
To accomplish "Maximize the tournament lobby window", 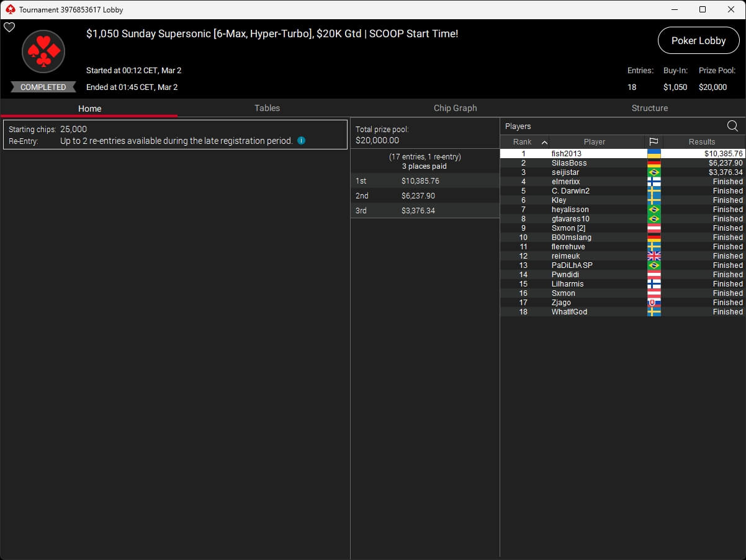I will click(702, 9).
